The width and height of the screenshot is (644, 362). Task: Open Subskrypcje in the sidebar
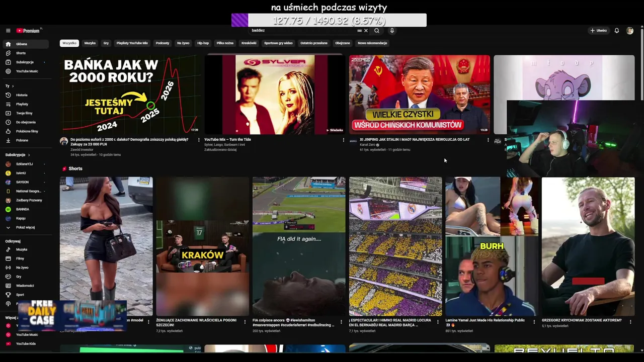pos(25,62)
